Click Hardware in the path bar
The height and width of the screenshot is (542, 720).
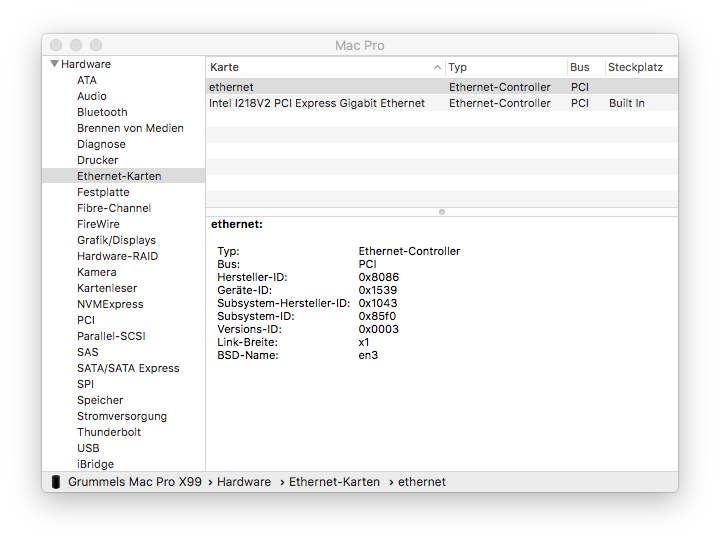pyautogui.click(x=244, y=482)
